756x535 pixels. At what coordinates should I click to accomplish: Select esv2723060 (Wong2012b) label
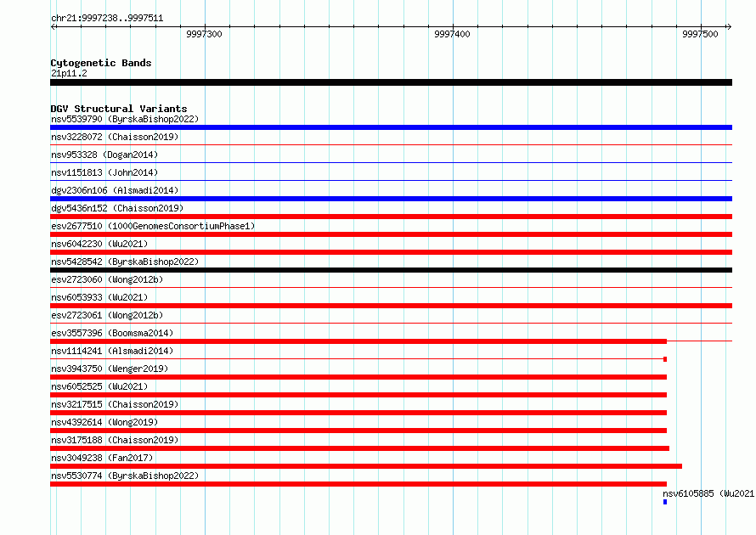(107, 279)
